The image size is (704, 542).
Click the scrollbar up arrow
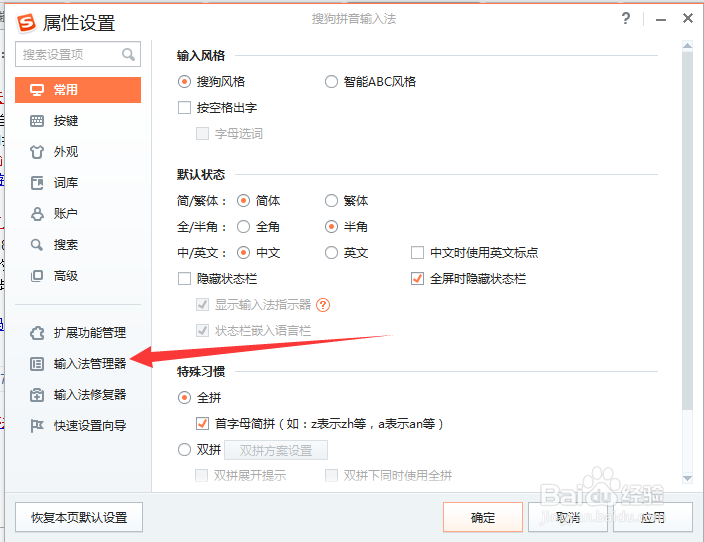tap(687, 45)
